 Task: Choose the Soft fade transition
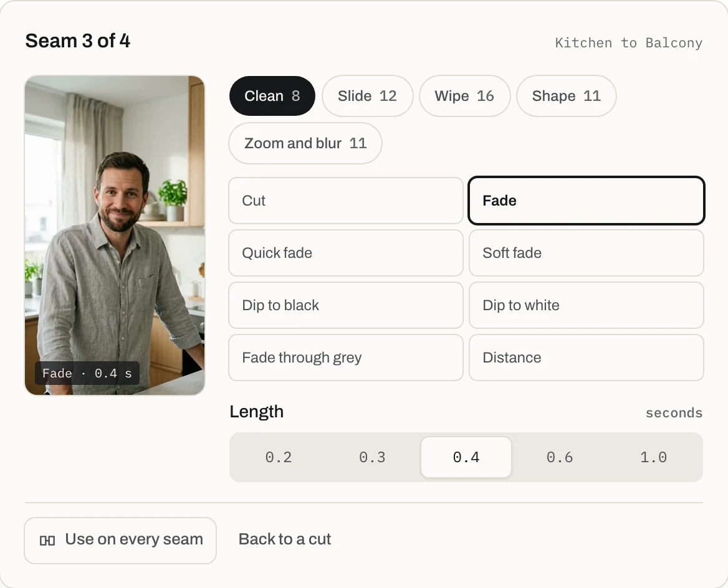pyautogui.click(x=587, y=253)
